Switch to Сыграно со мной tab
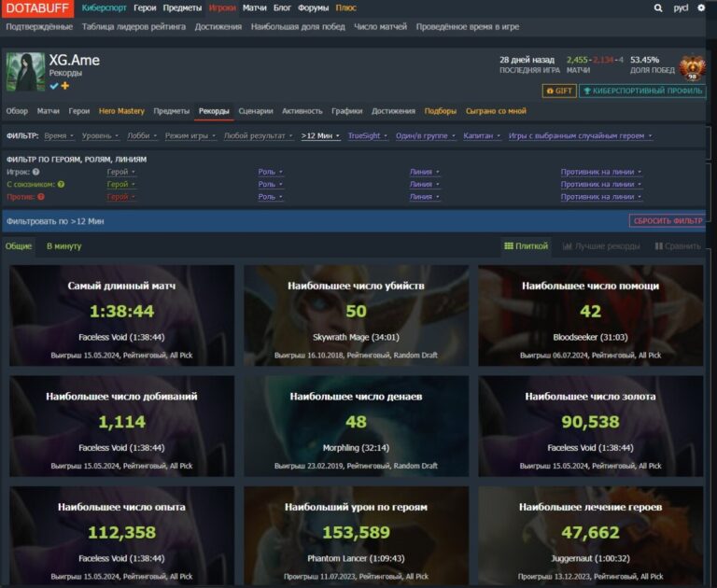 pyautogui.click(x=496, y=111)
